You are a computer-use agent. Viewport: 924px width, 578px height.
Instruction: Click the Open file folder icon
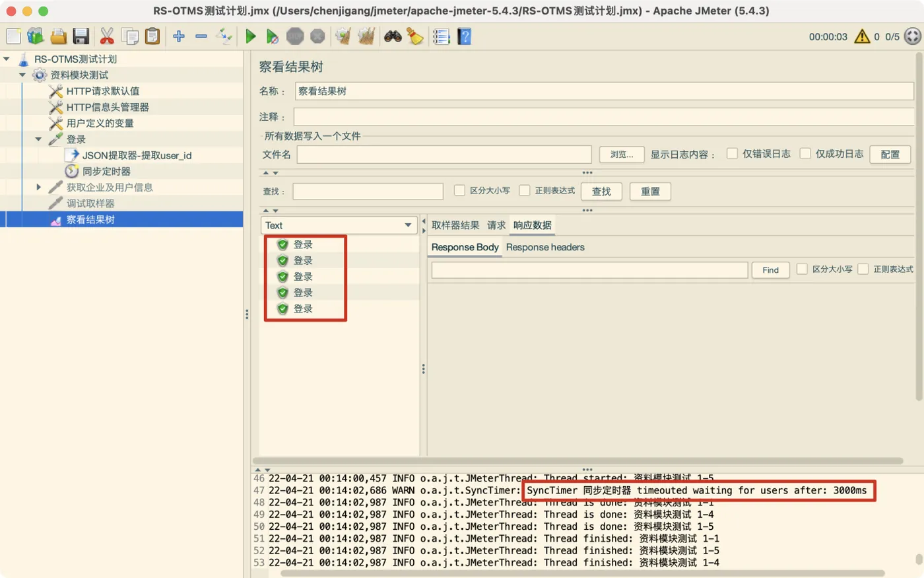[58, 36]
